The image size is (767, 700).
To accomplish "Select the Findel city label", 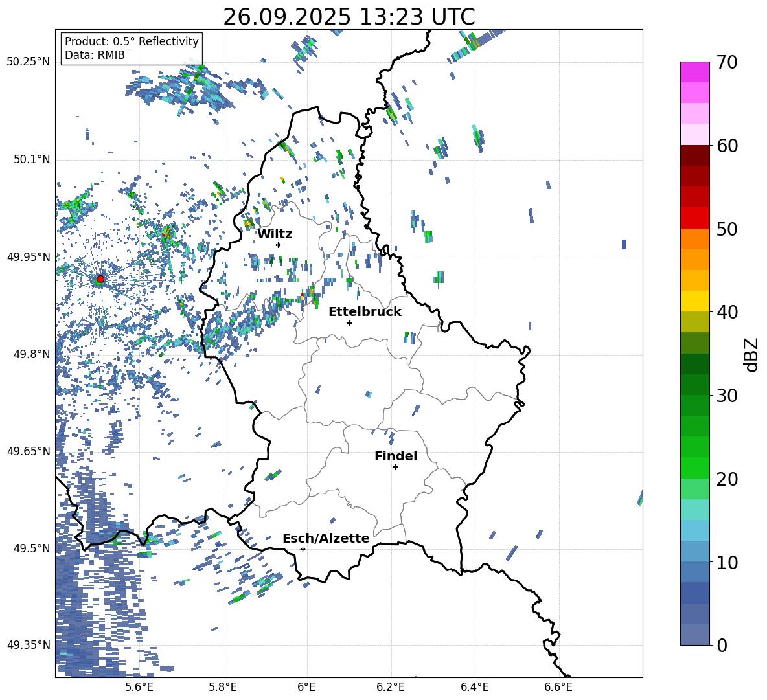I will click(x=396, y=456).
